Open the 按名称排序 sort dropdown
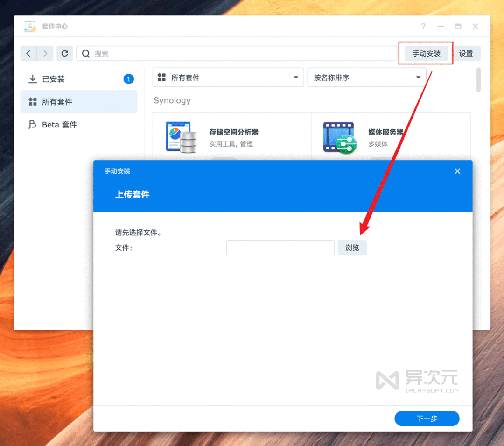 (367, 77)
